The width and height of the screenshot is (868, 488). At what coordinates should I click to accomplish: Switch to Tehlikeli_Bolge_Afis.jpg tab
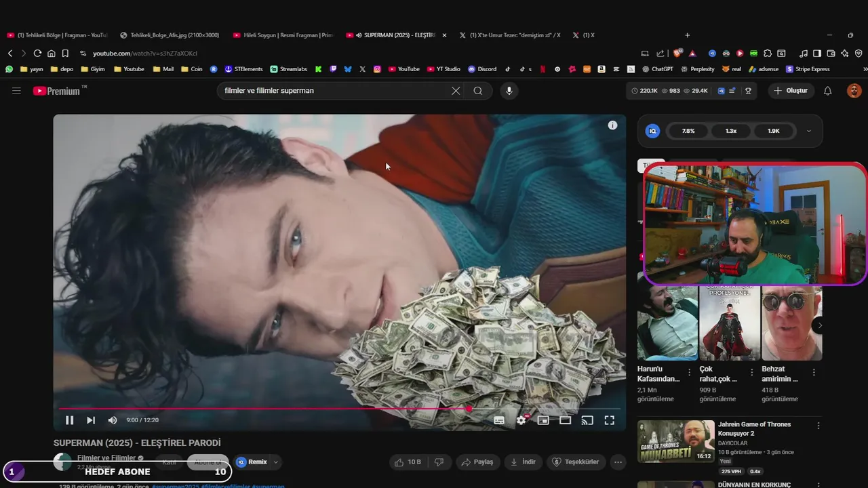[x=170, y=35]
